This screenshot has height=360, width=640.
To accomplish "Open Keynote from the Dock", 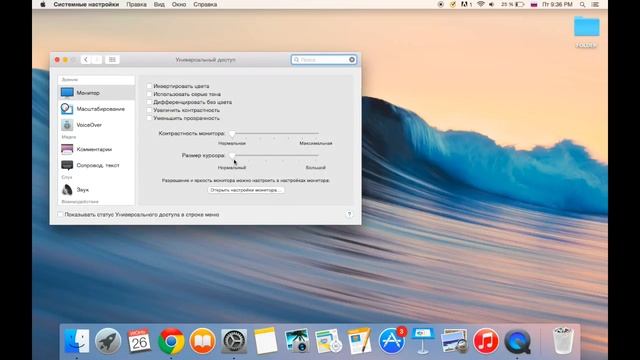I will coord(423,341).
